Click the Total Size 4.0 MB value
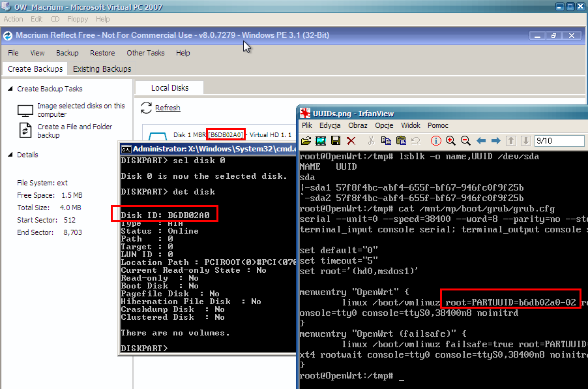 click(70, 208)
